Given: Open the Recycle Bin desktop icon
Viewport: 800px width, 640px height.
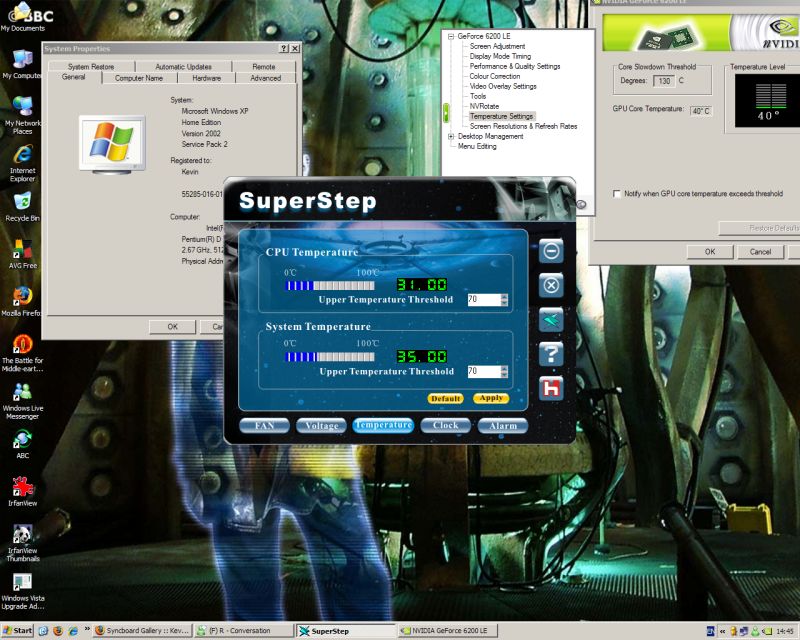Looking at the screenshot, I should tap(22, 207).
